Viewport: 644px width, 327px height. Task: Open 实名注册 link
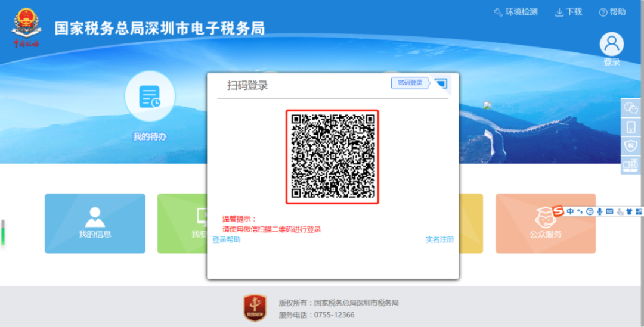point(440,239)
